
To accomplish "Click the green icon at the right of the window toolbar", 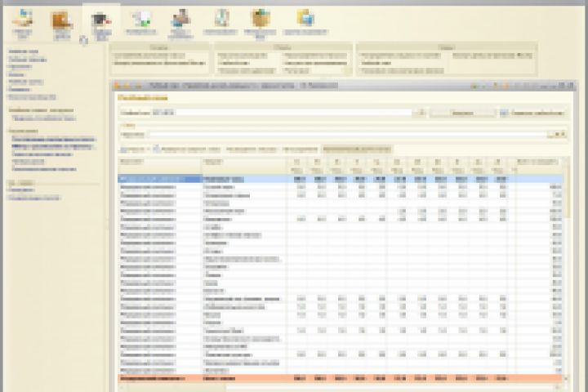I will tap(474, 87).
